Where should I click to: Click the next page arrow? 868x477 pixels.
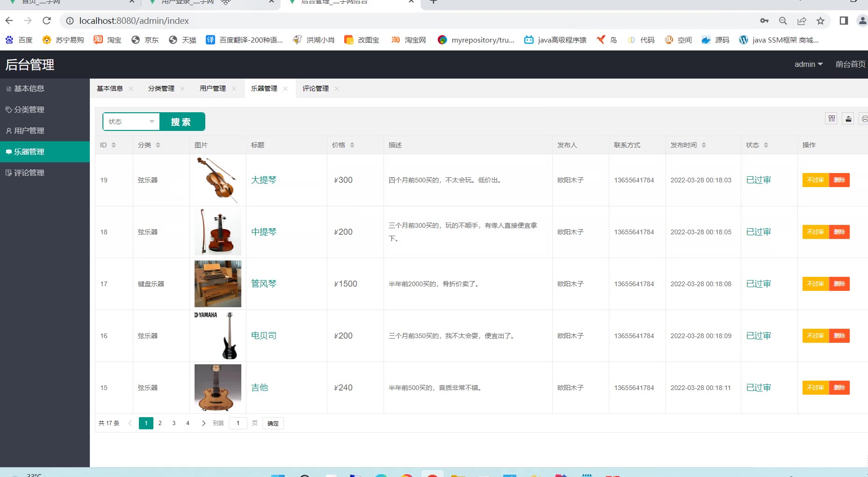click(203, 423)
